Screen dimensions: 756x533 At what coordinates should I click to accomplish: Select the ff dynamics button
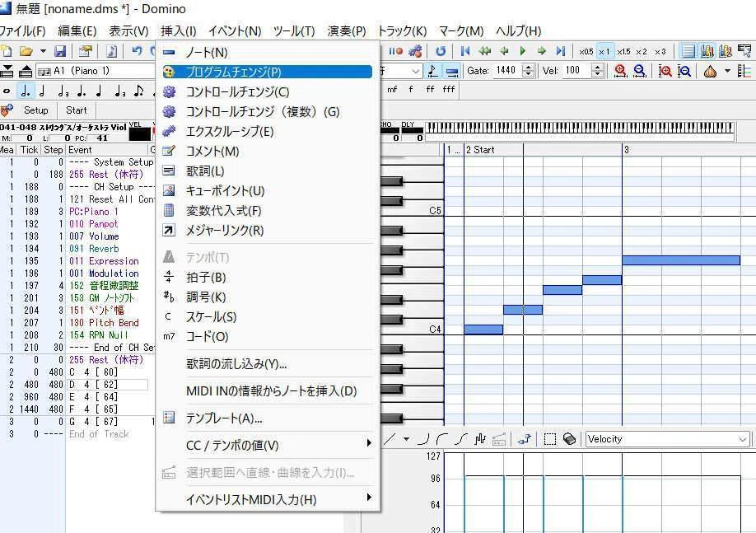click(x=430, y=90)
